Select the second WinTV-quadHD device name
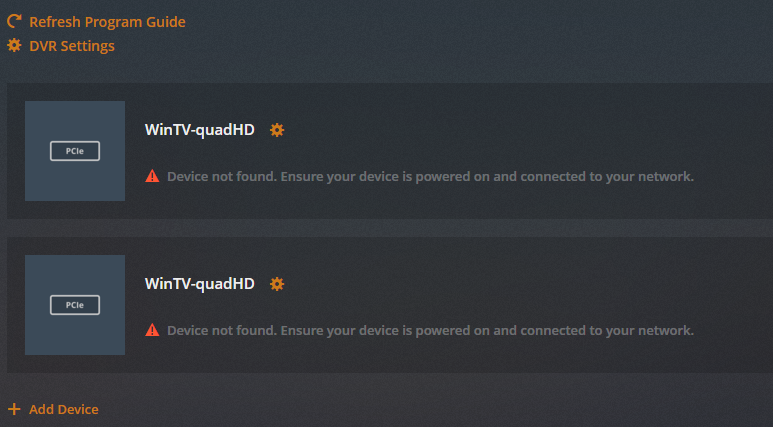This screenshot has width=773, height=427. click(x=199, y=284)
